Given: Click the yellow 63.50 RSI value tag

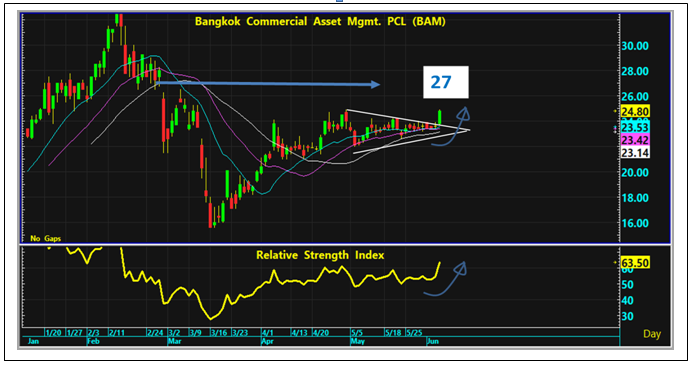Looking at the screenshot, I should (x=635, y=263).
